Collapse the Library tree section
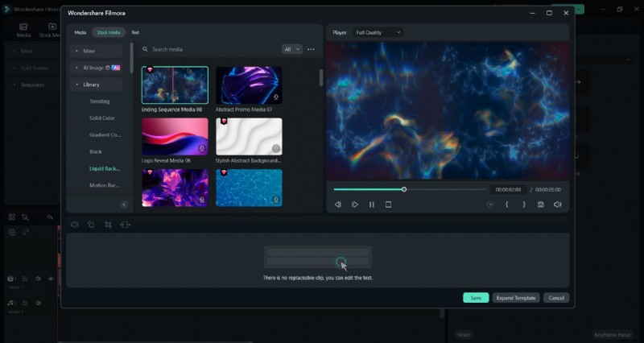 click(77, 85)
